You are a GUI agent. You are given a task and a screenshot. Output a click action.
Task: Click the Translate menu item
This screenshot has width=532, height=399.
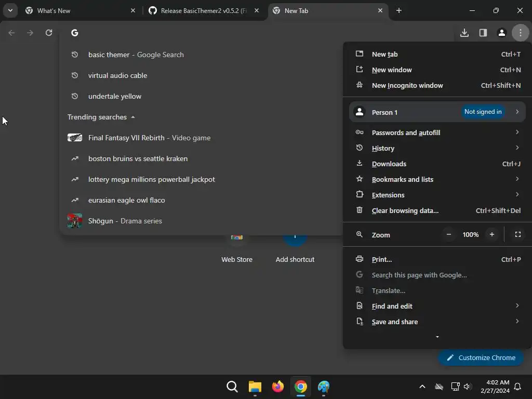437,291
